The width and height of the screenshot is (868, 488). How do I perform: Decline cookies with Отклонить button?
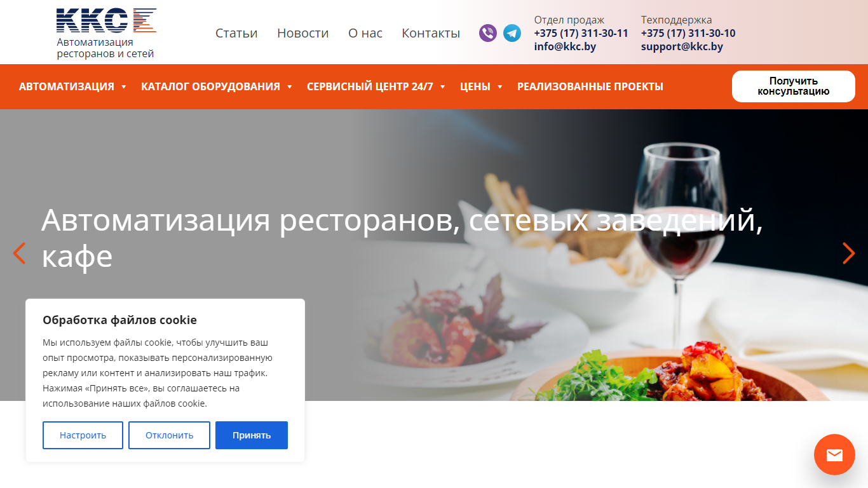pyautogui.click(x=169, y=435)
